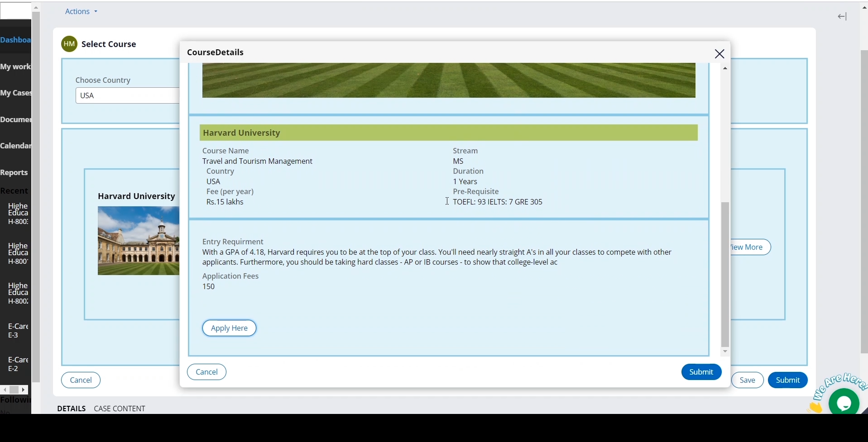Click the MS stream value
This screenshot has height=442, width=868.
(458, 161)
